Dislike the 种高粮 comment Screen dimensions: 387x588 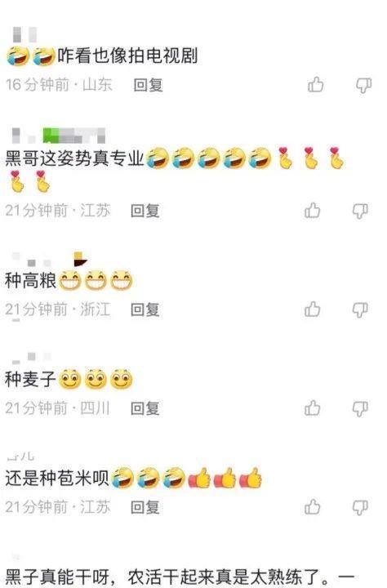360,310
